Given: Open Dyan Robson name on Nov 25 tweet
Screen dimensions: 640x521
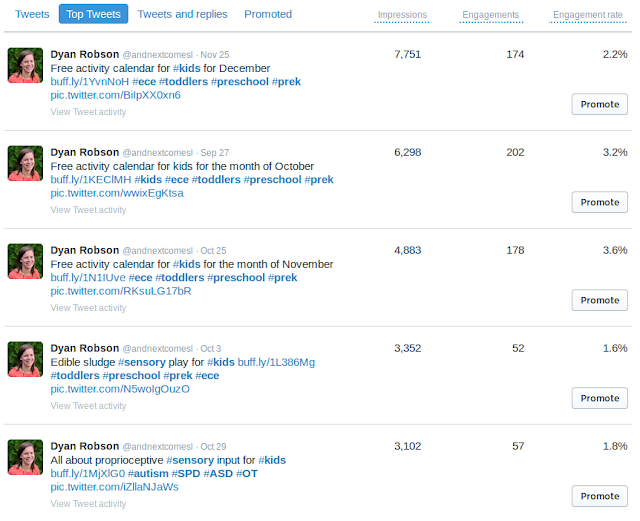Looking at the screenshot, I should click(85, 54).
